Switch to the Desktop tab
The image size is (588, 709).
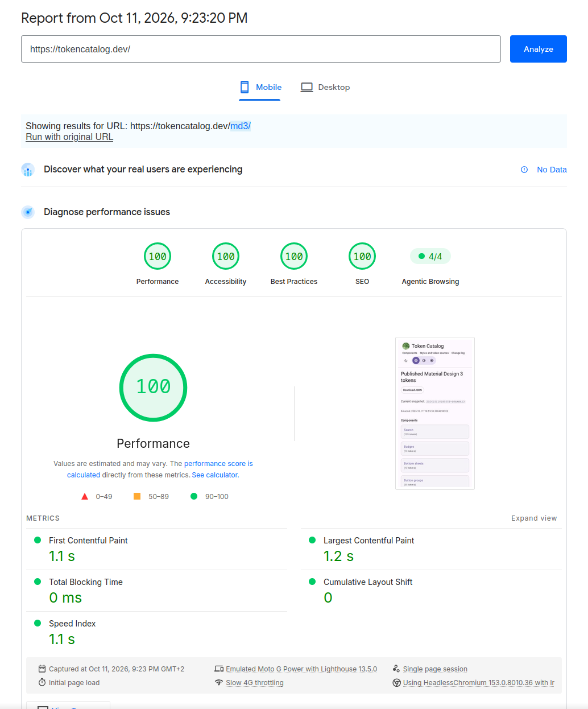click(325, 87)
